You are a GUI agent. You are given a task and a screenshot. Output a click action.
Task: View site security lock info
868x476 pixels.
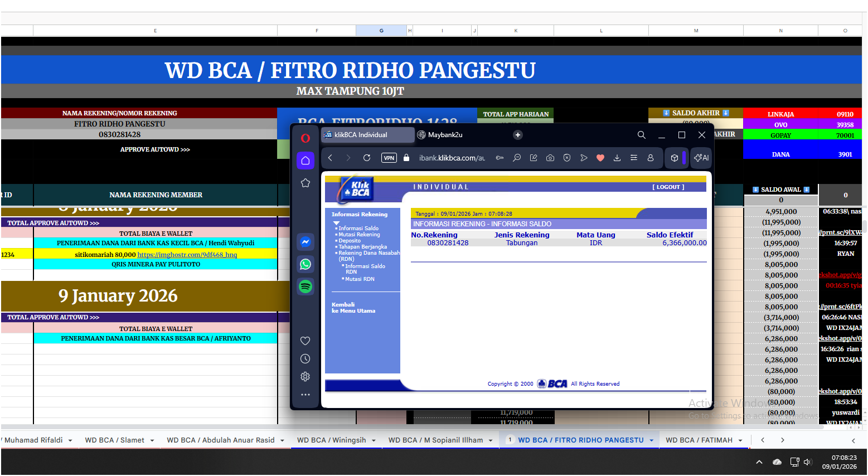(x=406, y=158)
